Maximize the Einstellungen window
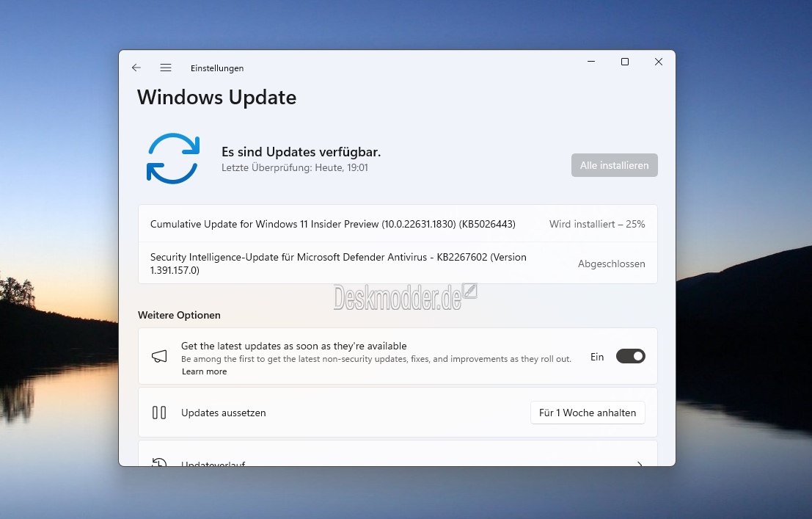812x519 pixels. pos(625,62)
